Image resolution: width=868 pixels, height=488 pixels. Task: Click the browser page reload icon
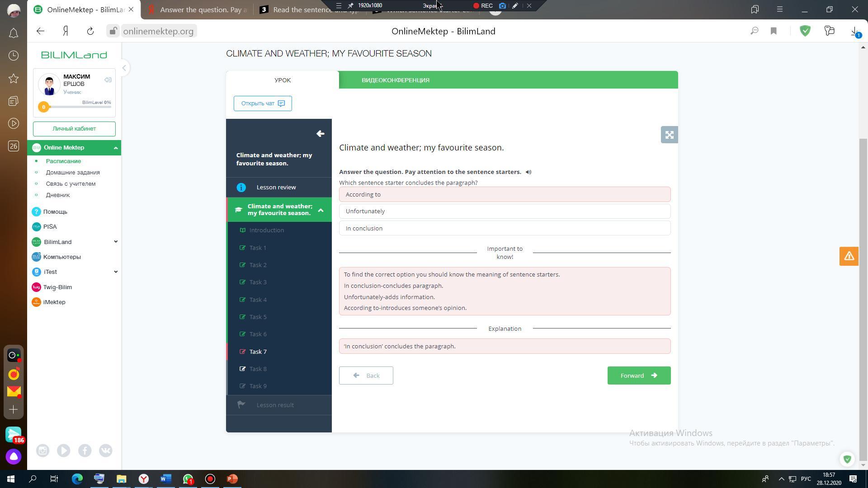pos(90,31)
